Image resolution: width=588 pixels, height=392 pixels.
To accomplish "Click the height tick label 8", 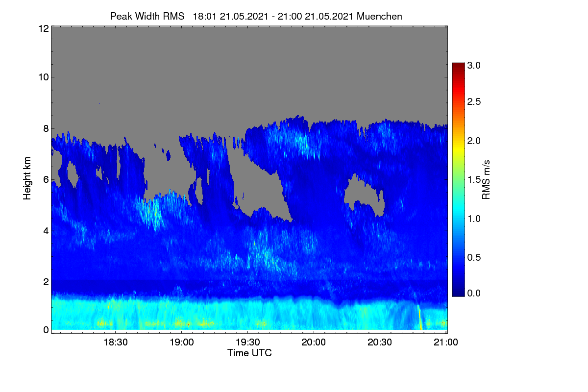I will click(x=46, y=128).
